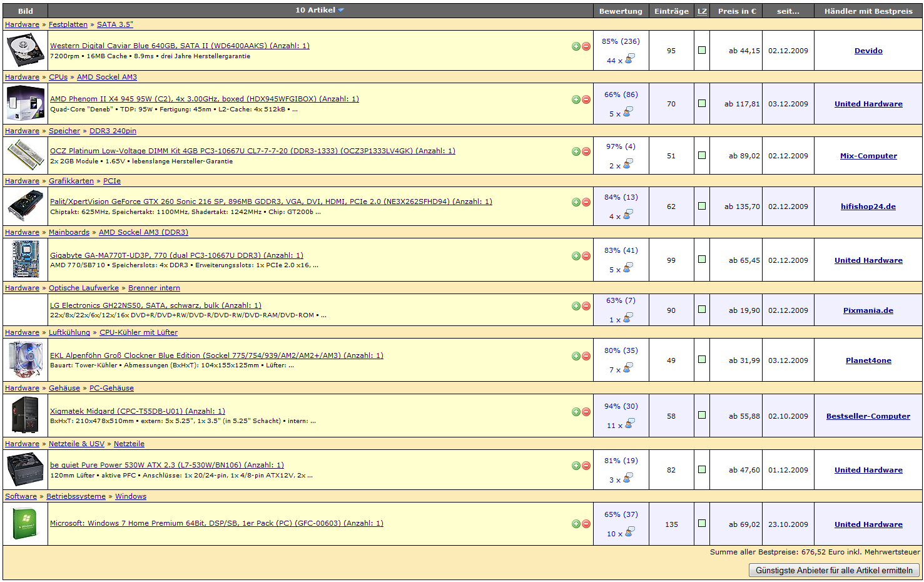The width and height of the screenshot is (924, 582).
Task: Click plus icon for Palit GeForce GTX 260
Action: (x=576, y=202)
